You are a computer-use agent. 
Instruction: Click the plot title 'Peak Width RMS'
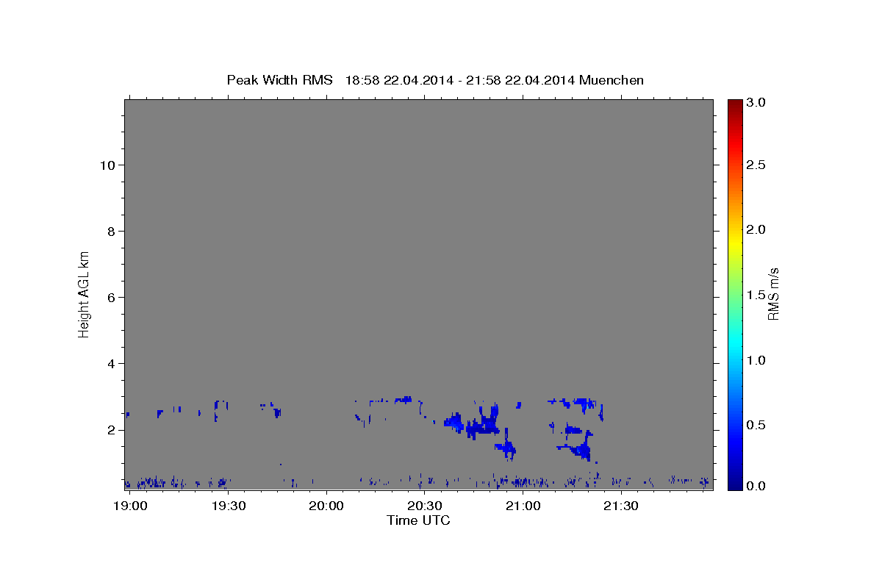click(x=279, y=79)
